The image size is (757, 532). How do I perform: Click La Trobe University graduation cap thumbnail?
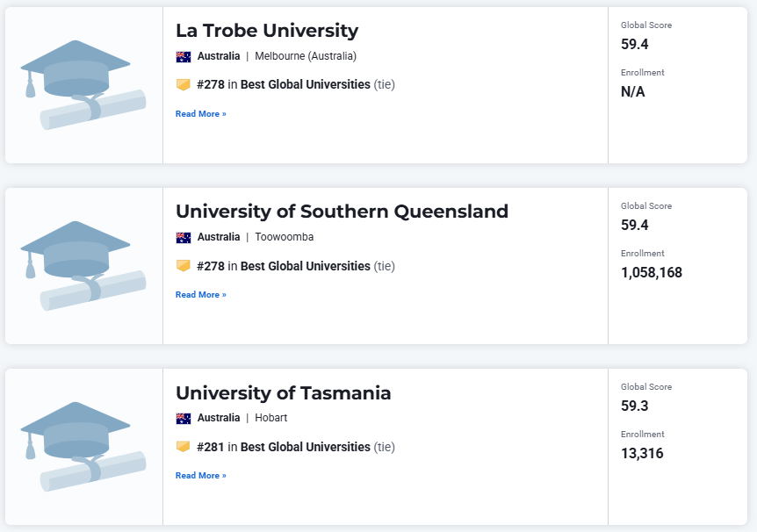click(x=83, y=85)
